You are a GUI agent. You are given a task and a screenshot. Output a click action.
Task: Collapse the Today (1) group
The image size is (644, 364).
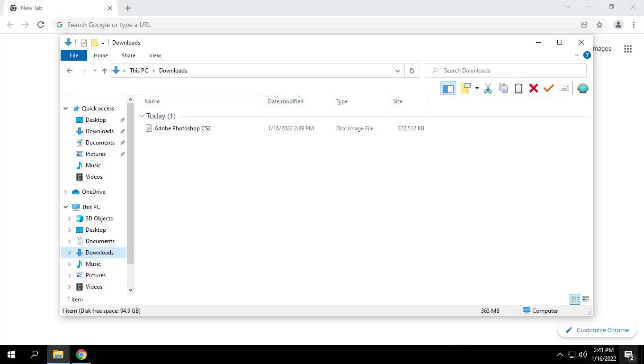pyautogui.click(x=142, y=116)
